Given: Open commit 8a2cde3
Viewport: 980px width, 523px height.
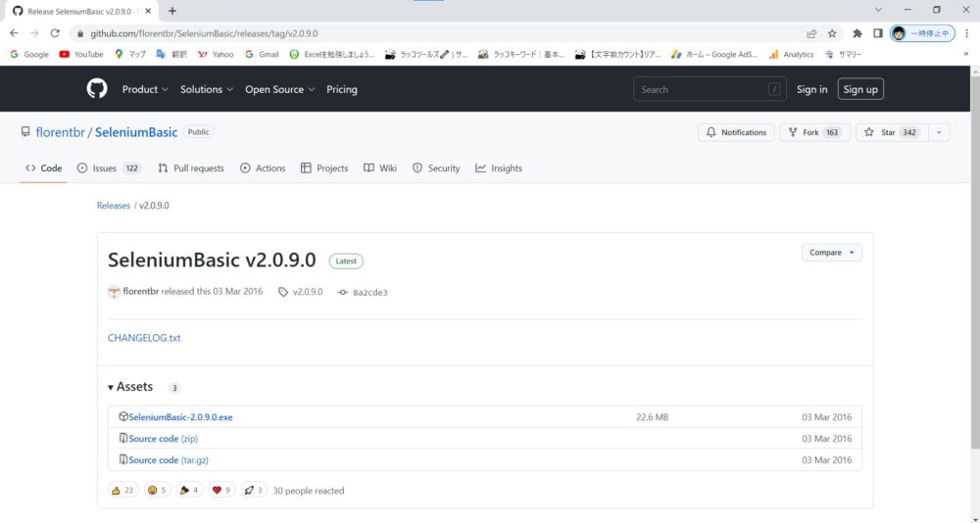Looking at the screenshot, I should click(x=363, y=292).
